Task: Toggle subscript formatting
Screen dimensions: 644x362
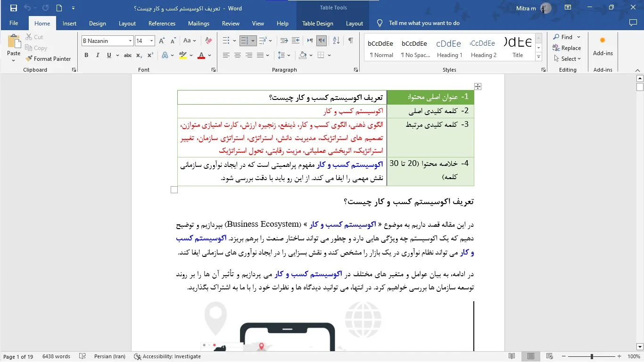Action: [139, 55]
